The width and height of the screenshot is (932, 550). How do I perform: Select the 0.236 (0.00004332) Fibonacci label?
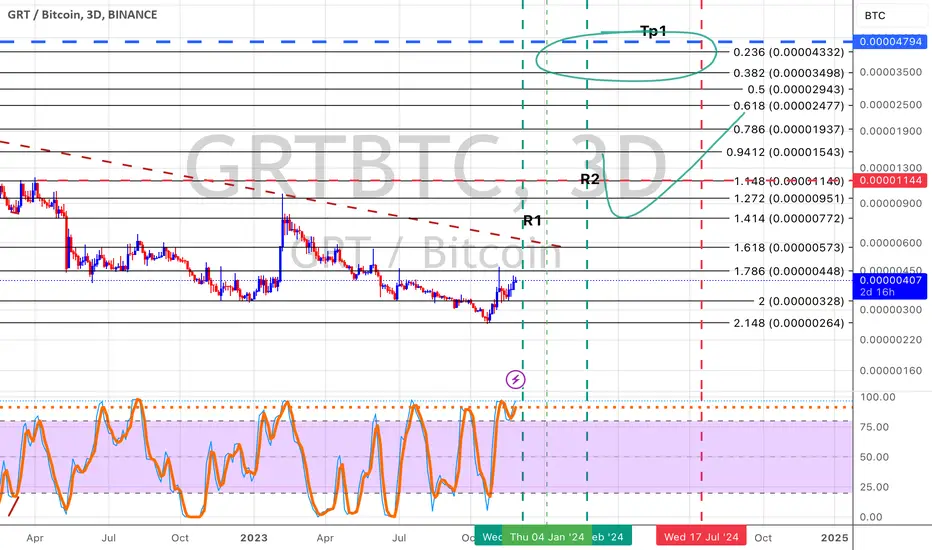[789, 52]
